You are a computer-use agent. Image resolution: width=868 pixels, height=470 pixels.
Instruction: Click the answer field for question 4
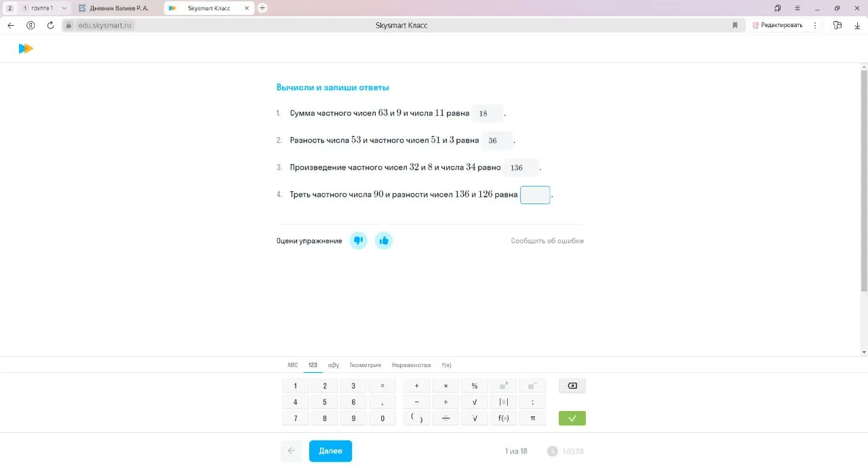534,195
